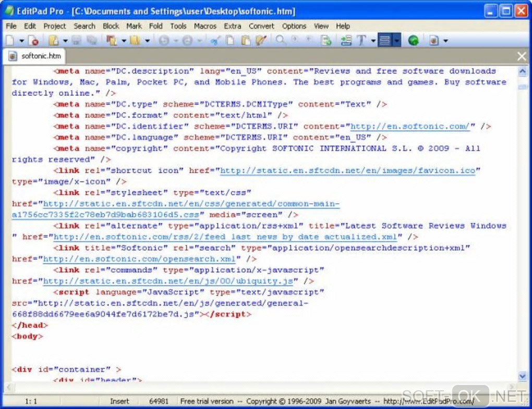Expand the Text Layout dropdown arrow
The image size is (532, 409).
373,41
